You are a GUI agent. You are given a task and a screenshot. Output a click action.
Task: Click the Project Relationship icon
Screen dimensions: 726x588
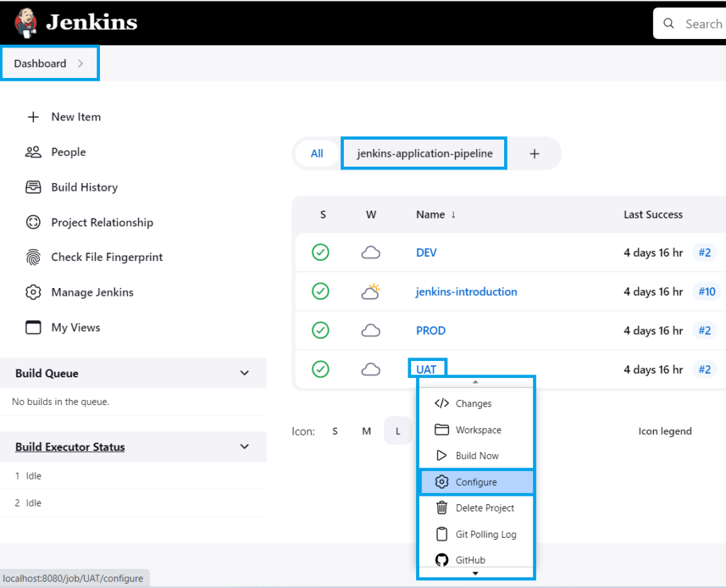[x=33, y=222]
